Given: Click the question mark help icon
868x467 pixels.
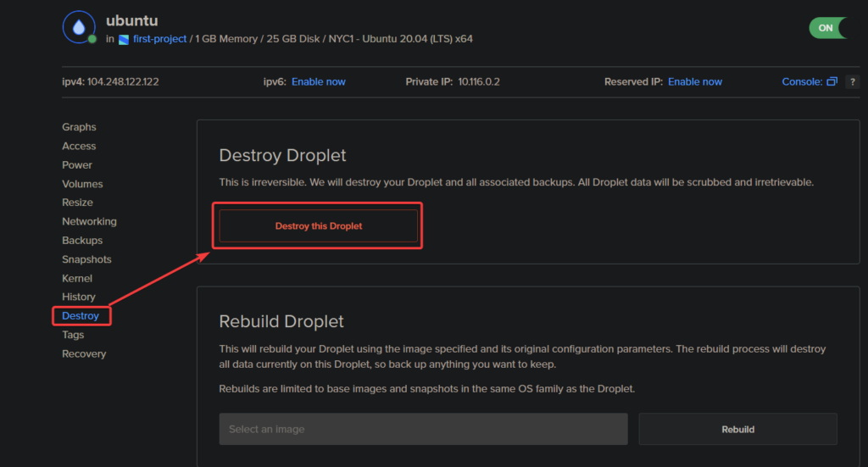Looking at the screenshot, I should 852,82.
